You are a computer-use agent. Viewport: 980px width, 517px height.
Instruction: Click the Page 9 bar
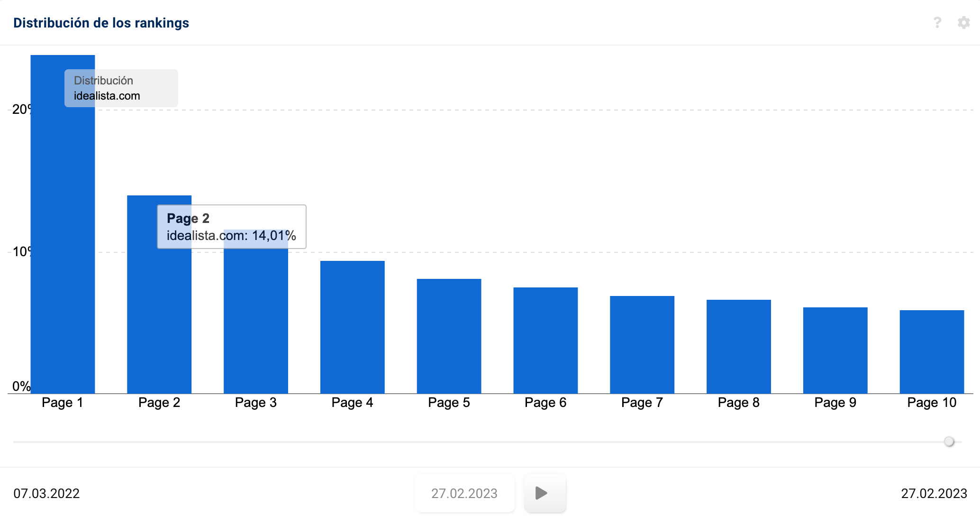click(835, 350)
